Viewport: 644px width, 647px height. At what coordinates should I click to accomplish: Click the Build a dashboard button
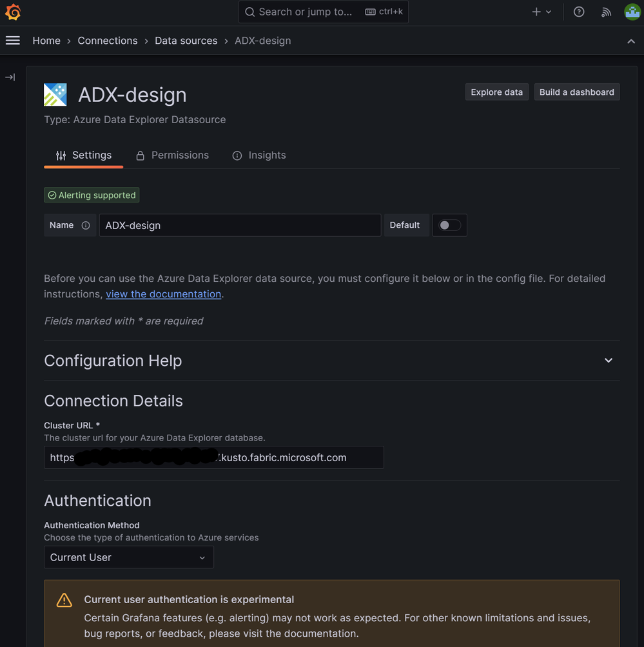[577, 92]
